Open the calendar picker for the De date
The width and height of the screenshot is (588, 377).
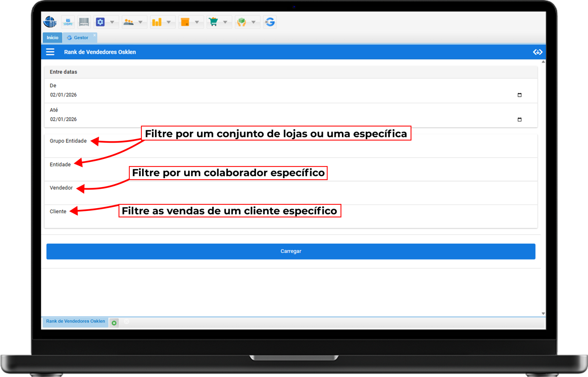[x=519, y=95]
